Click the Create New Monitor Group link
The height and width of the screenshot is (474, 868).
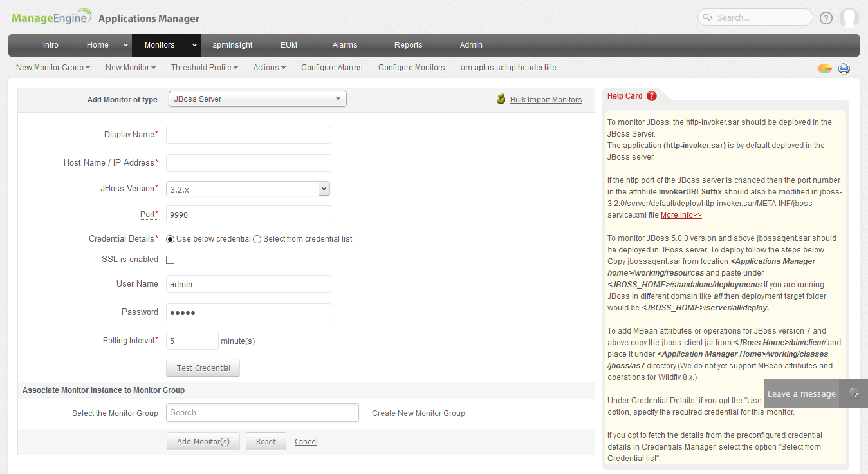(418, 413)
